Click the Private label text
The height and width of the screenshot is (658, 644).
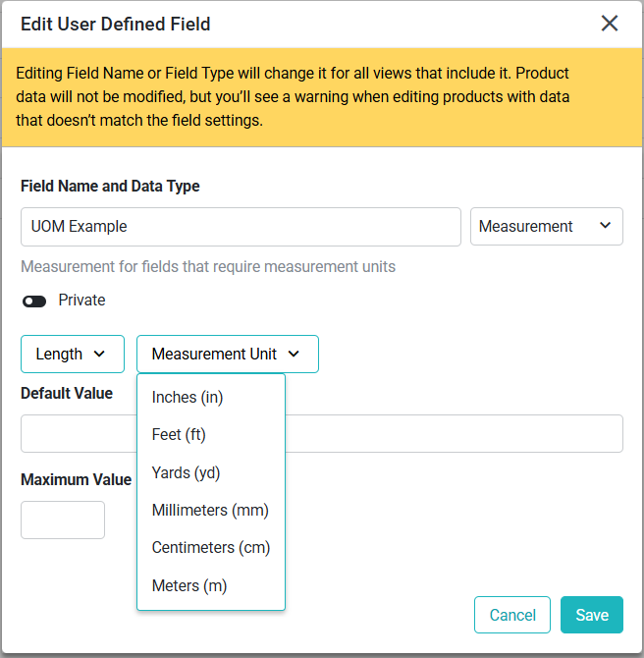81,301
